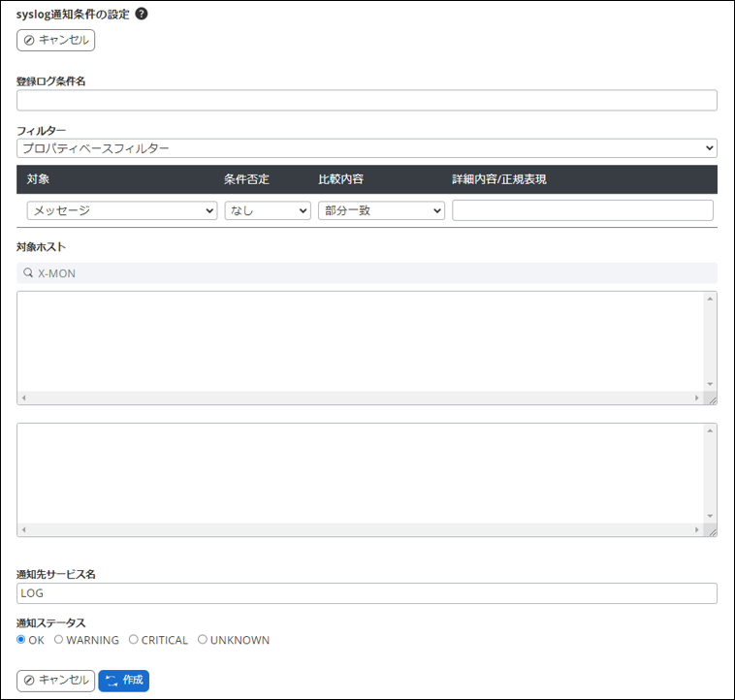Select the WARNING radio button
735x700 pixels.
click(x=58, y=640)
